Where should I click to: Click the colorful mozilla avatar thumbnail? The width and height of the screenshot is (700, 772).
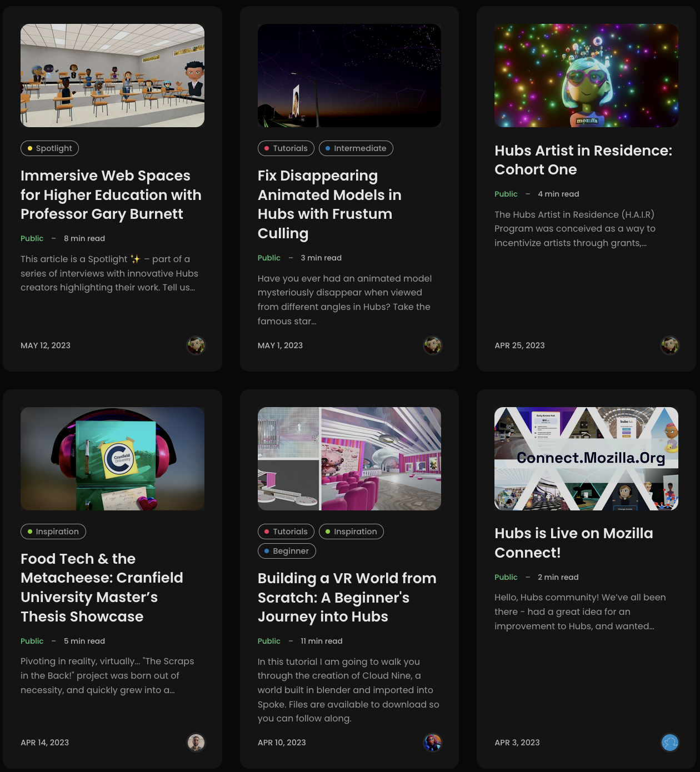coord(586,76)
